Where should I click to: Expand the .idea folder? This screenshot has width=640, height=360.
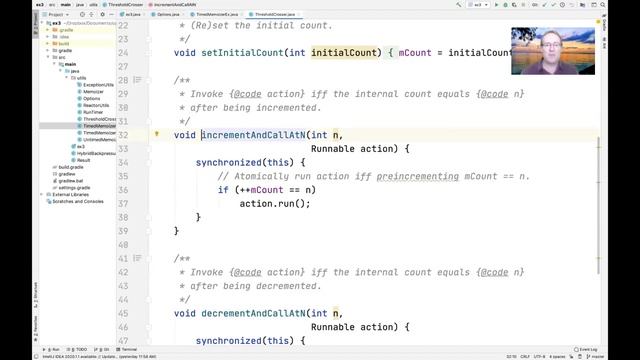coord(48,37)
